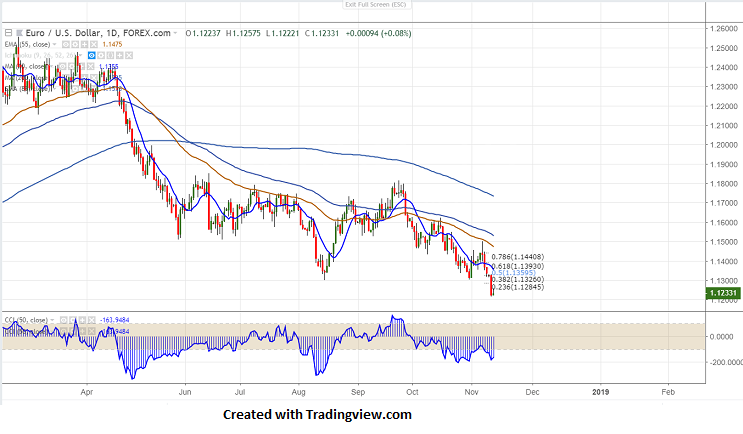Image resolution: width=743 pixels, height=434 pixels.
Task: Select Fibonacci level 0.382(1.13260) label
Action: click(518, 280)
